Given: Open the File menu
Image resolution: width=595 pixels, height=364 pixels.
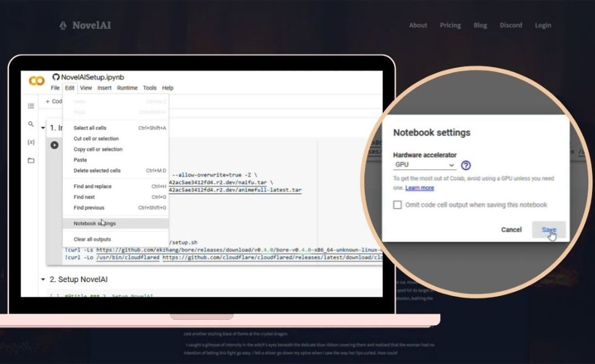Looking at the screenshot, I should tap(55, 88).
